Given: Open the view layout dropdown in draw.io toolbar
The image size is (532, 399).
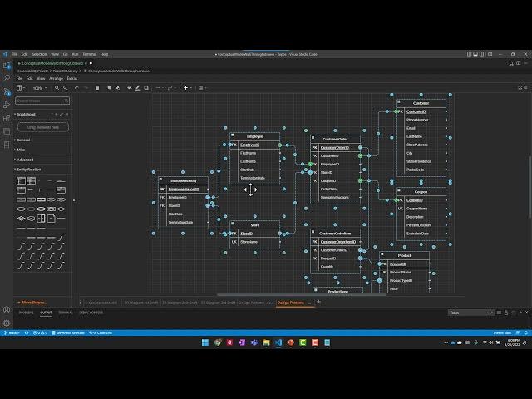Looking at the screenshot, I should pyautogui.click(x=21, y=88).
